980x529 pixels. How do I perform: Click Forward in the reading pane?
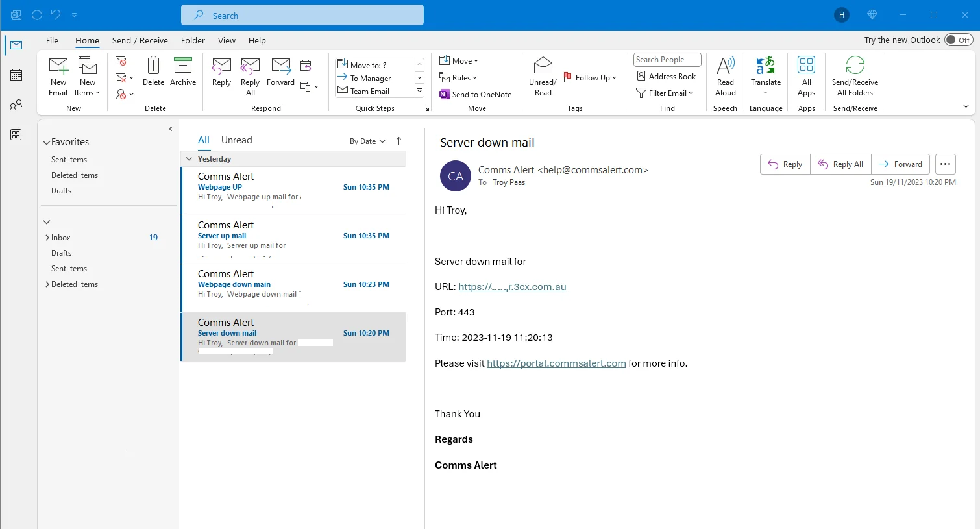900,164
